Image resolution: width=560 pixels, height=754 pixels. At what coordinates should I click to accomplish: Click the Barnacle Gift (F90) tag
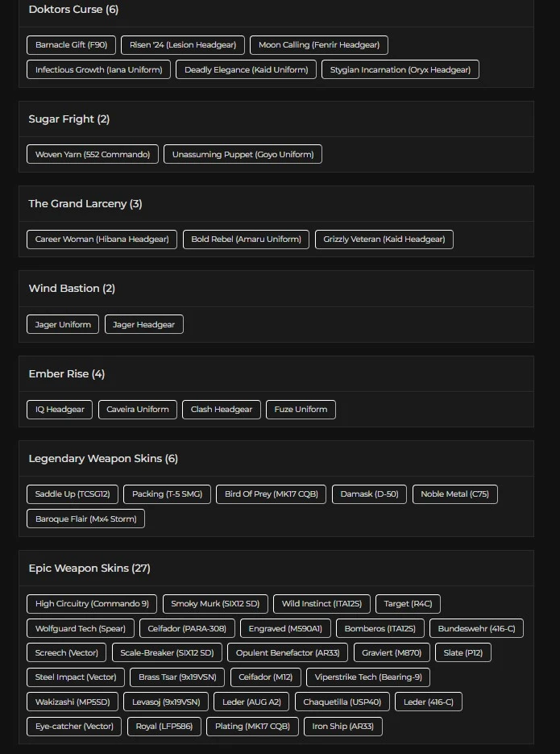pos(71,45)
